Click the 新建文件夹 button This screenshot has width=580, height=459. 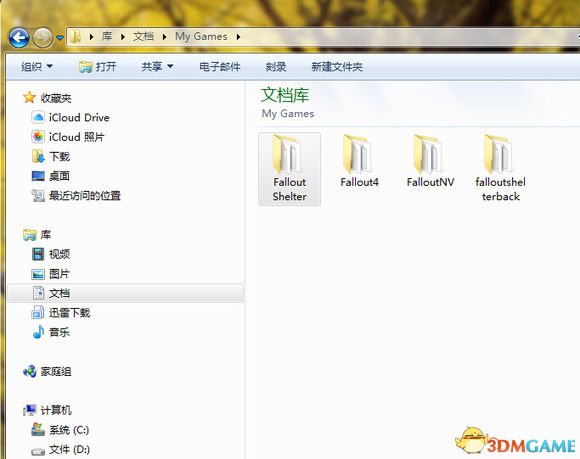click(x=337, y=67)
